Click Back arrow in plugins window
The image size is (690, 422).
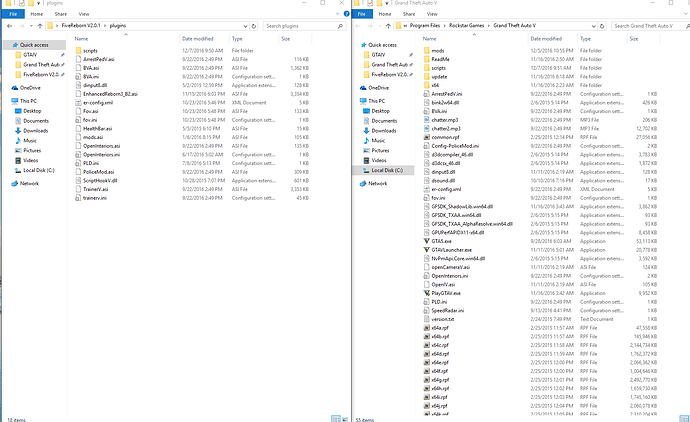(x=10, y=26)
